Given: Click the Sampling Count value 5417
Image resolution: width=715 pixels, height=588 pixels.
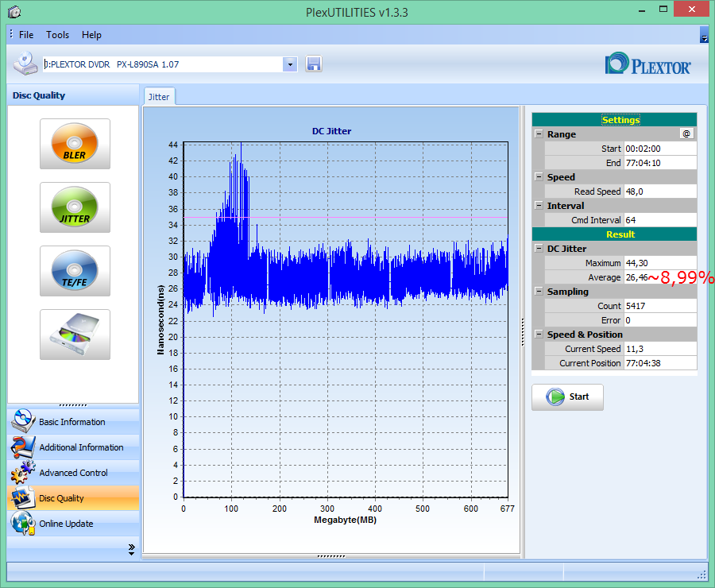Looking at the screenshot, I should point(660,306).
